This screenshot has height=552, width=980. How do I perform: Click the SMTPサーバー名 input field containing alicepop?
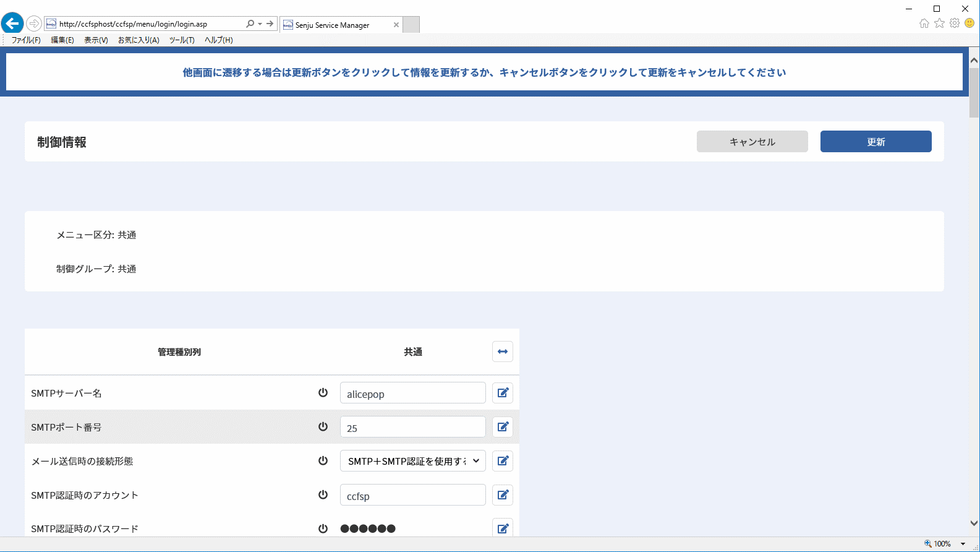(x=413, y=393)
